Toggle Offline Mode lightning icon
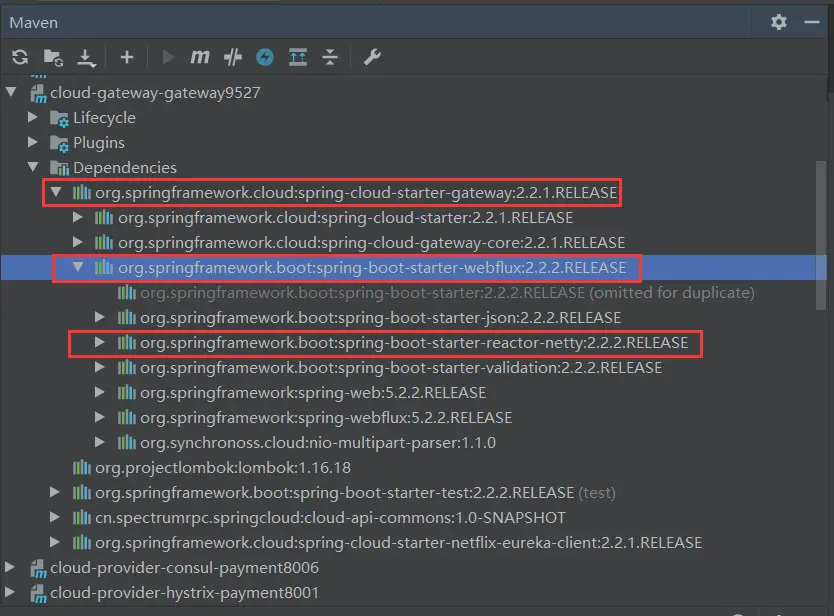 point(265,57)
